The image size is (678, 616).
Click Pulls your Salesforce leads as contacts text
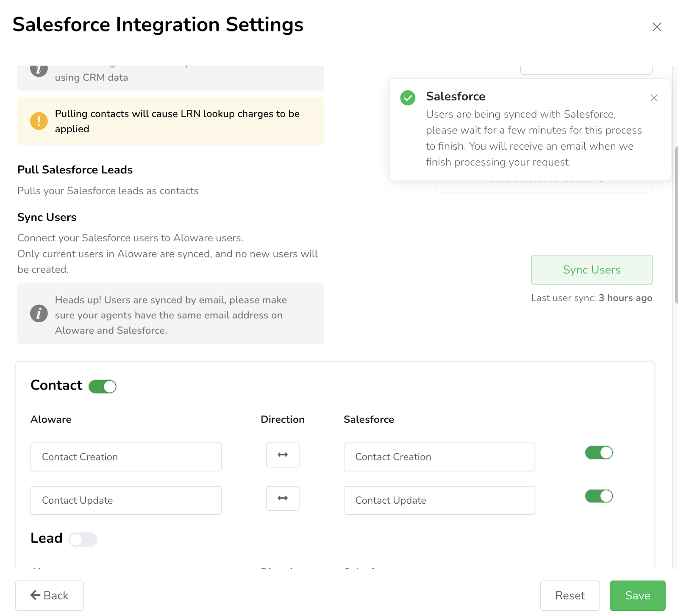[x=108, y=191]
